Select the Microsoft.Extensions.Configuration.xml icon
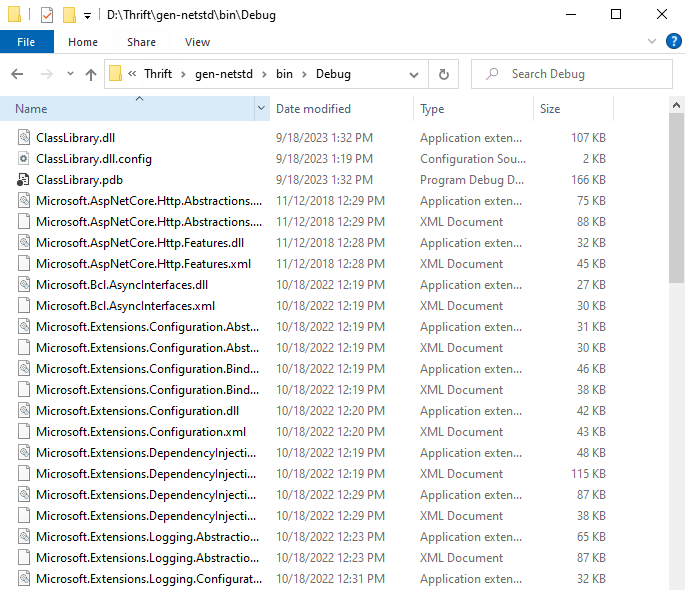The image size is (686, 590). click(x=24, y=431)
